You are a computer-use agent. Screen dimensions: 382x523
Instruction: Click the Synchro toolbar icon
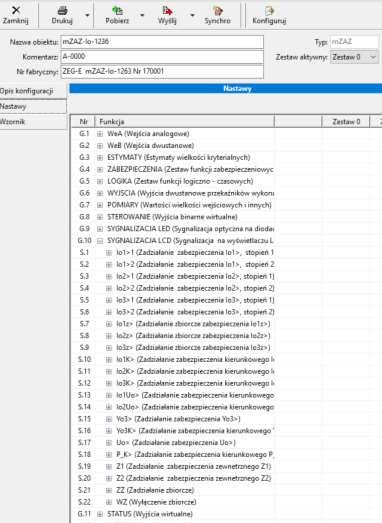(218, 10)
